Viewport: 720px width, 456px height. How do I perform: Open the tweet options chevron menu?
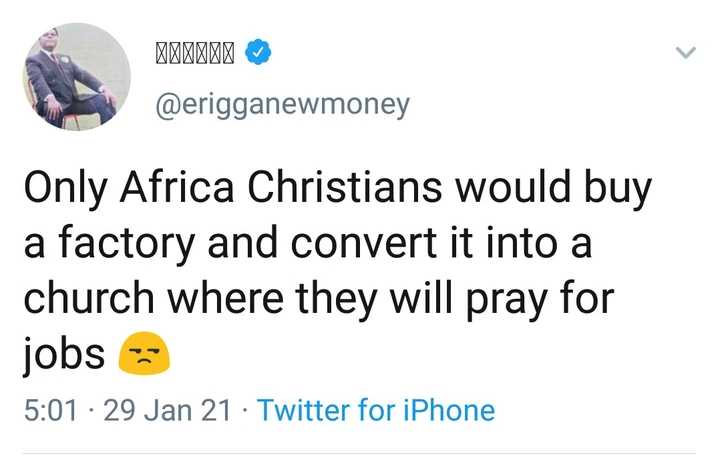[x=685, y=52]
